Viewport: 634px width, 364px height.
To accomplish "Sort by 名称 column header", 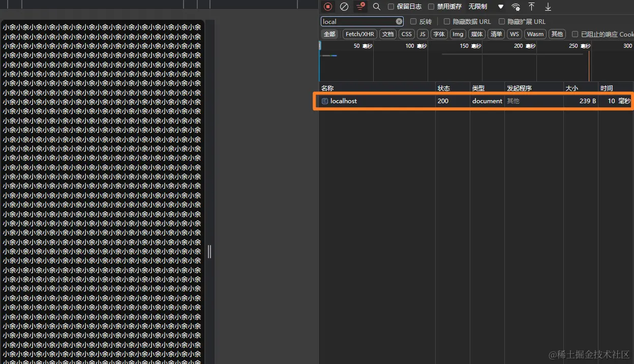I will [377, 88].
